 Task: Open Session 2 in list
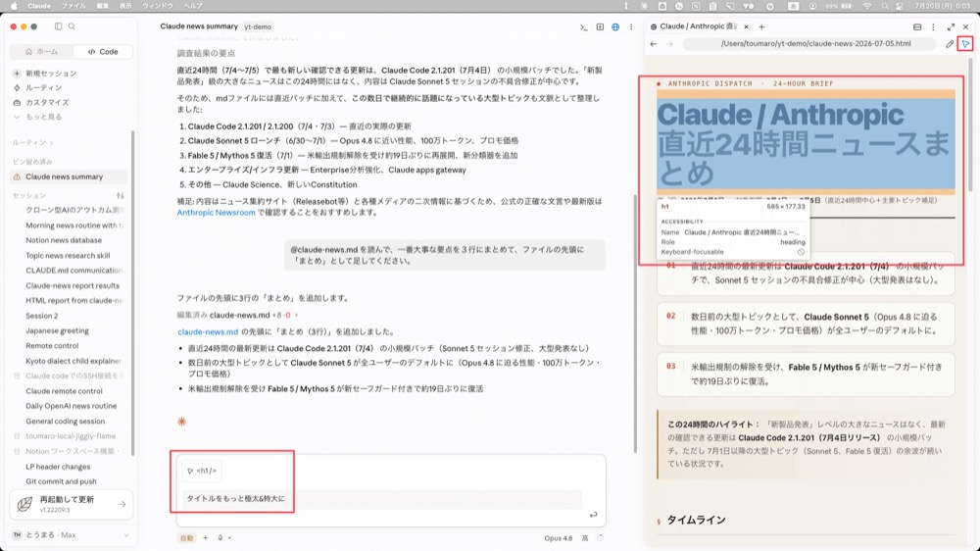(42, 316)
